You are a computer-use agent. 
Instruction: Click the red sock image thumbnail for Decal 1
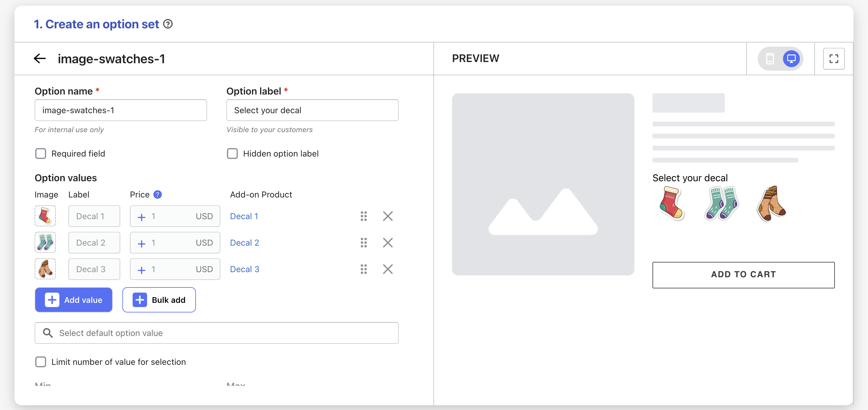tap(45, 216)
